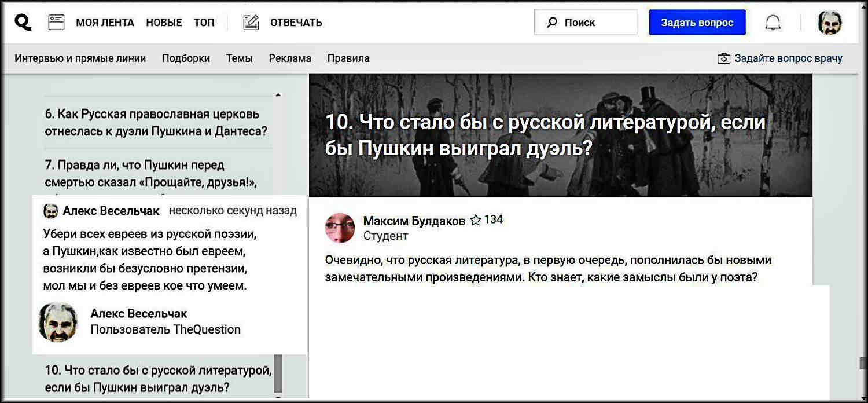Switch to ТОП section
Image resolution: width=868 pixels, height=403 pixels.
204,23
